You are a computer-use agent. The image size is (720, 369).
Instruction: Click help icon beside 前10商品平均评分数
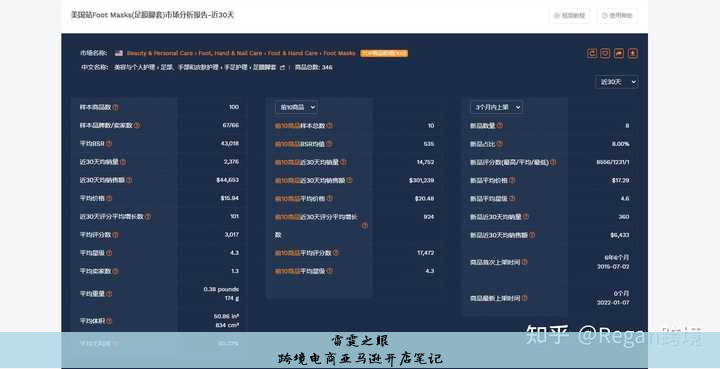coord(336,252)
